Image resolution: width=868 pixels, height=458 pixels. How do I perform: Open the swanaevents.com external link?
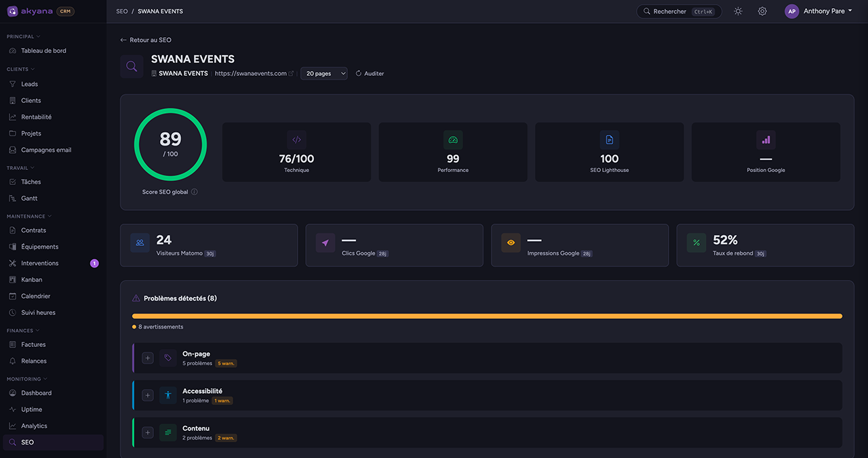[292, 73]
